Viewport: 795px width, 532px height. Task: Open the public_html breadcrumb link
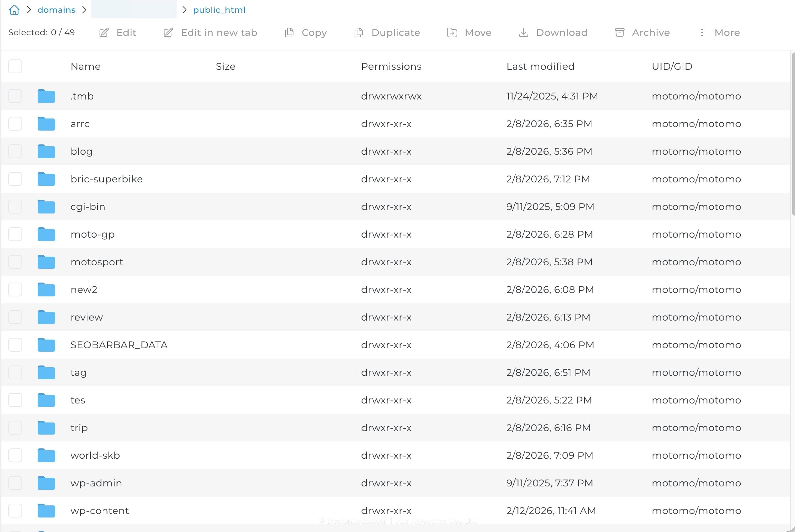[x=219, y=10]
